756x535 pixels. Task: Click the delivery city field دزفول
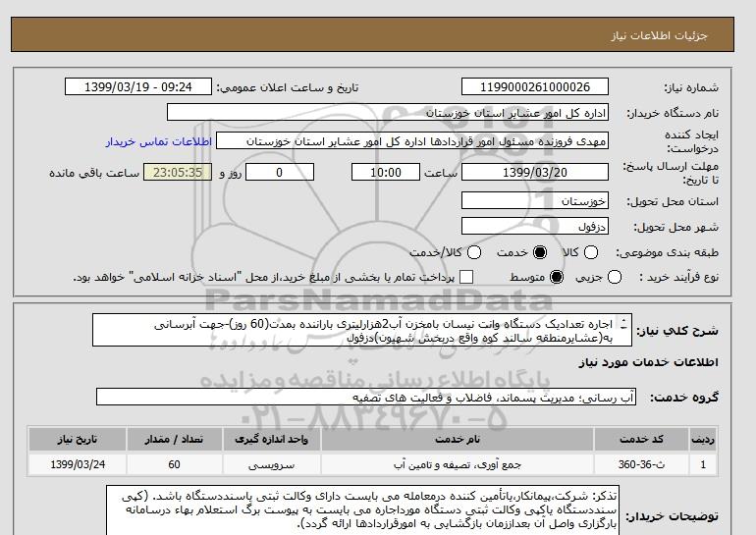535,226
